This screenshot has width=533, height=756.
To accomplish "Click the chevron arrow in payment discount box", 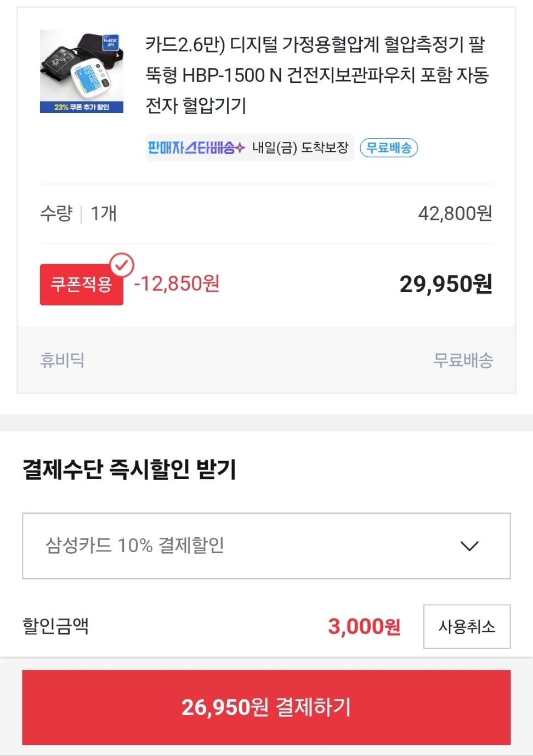I will [x=469, y=546].
